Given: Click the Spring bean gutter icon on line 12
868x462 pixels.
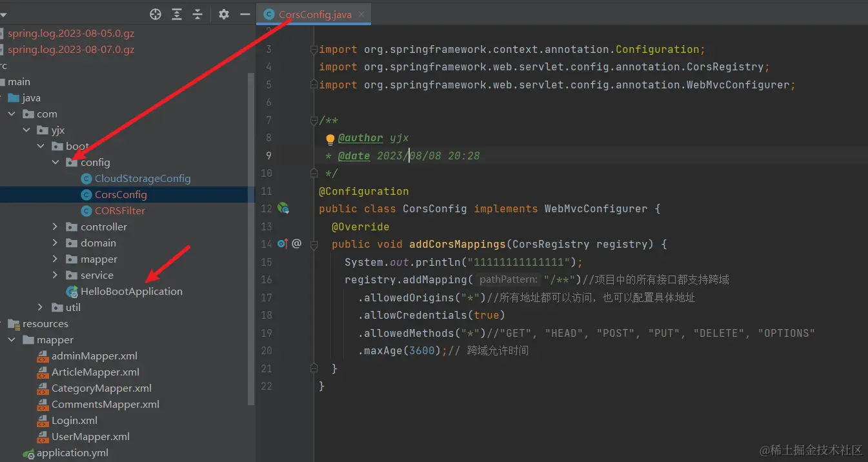Looking at the screenshot, I should (283, 208).
